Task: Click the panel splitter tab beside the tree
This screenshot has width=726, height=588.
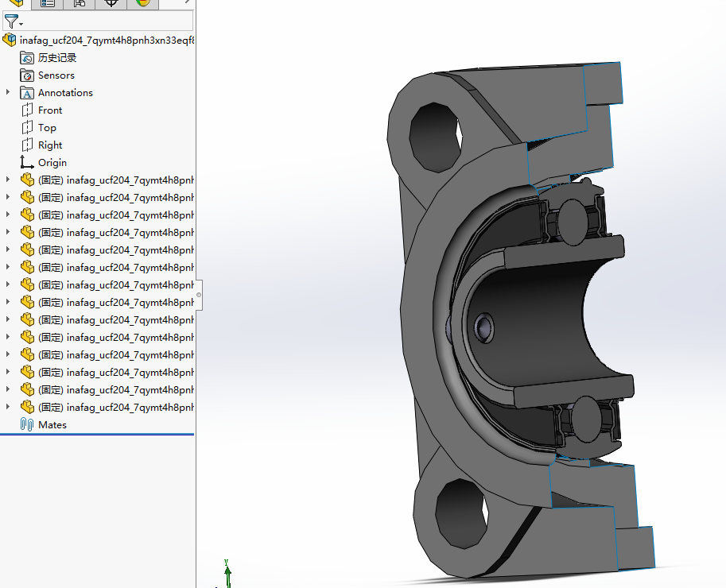Action: pos(198,294)
